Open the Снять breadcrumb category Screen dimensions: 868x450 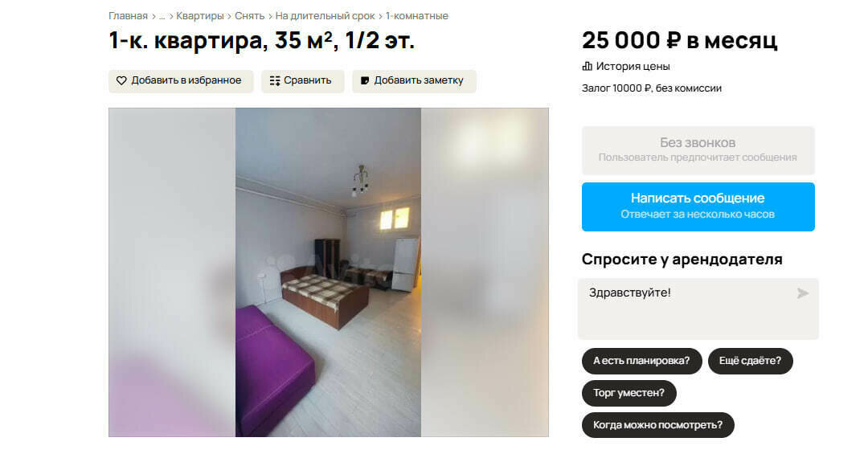point(250,16)
